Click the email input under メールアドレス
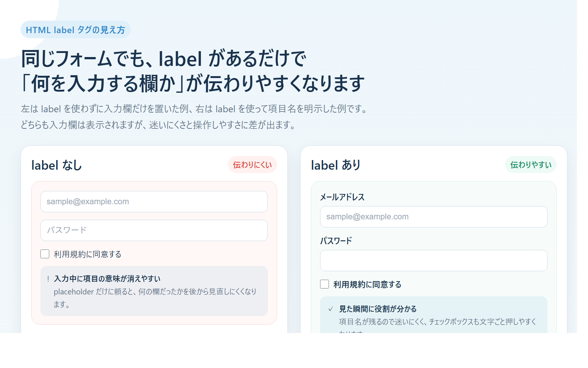Image resolution: width=588 pixels, height=368 pixels. pyautogui.click(x=434, y=217)
